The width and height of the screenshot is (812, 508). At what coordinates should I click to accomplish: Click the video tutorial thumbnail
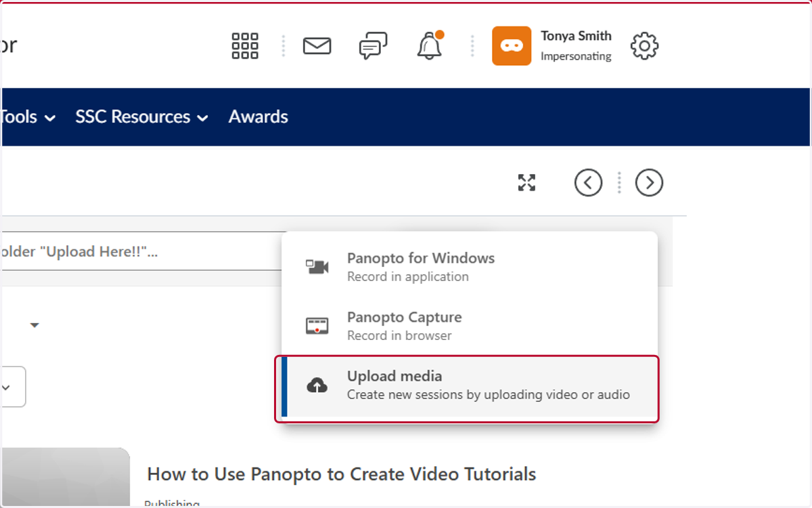(x=66, y=478)
